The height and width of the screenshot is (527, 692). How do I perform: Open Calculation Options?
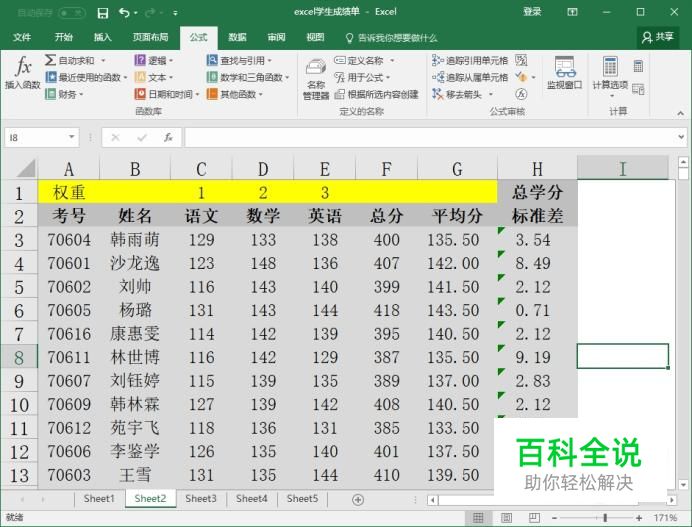(610, 76)
